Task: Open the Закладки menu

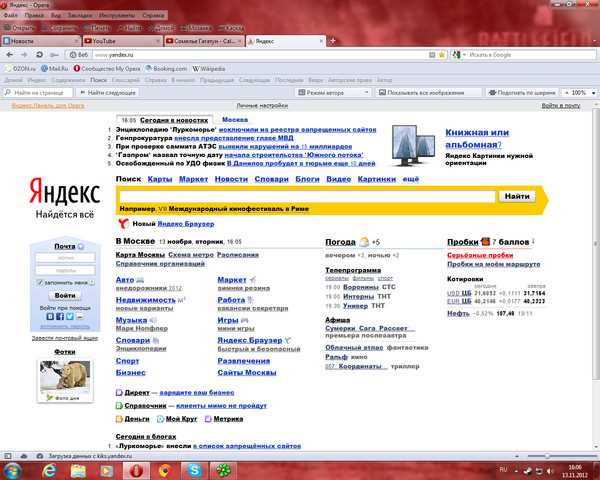Action: point(80,15)
